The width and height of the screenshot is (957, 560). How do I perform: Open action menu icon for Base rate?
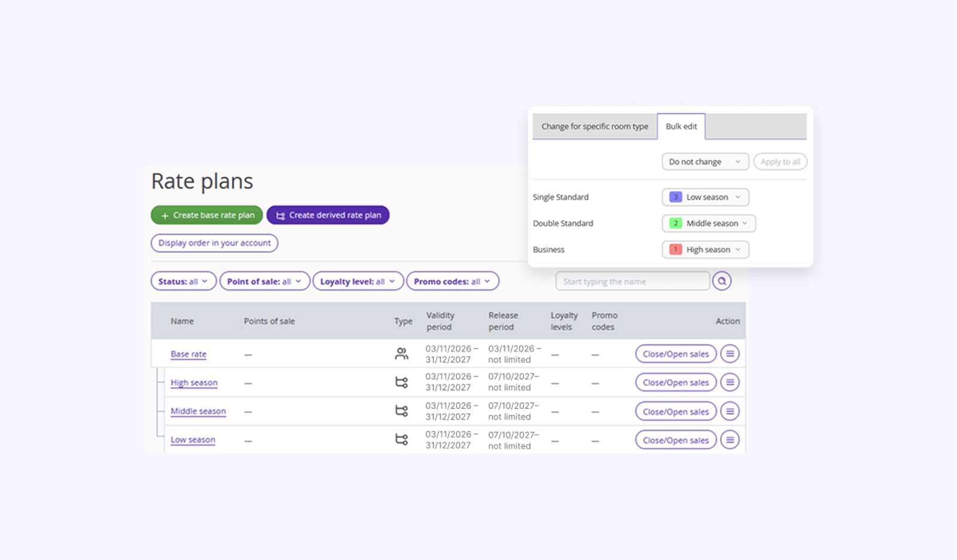pyautogui.click(x=730, y=354)
